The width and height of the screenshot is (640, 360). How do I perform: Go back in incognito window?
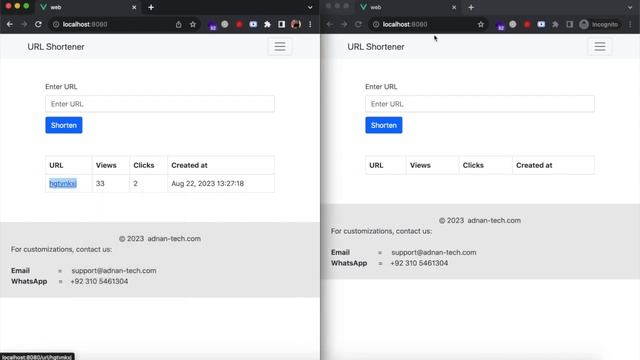(x=329, y=24)
